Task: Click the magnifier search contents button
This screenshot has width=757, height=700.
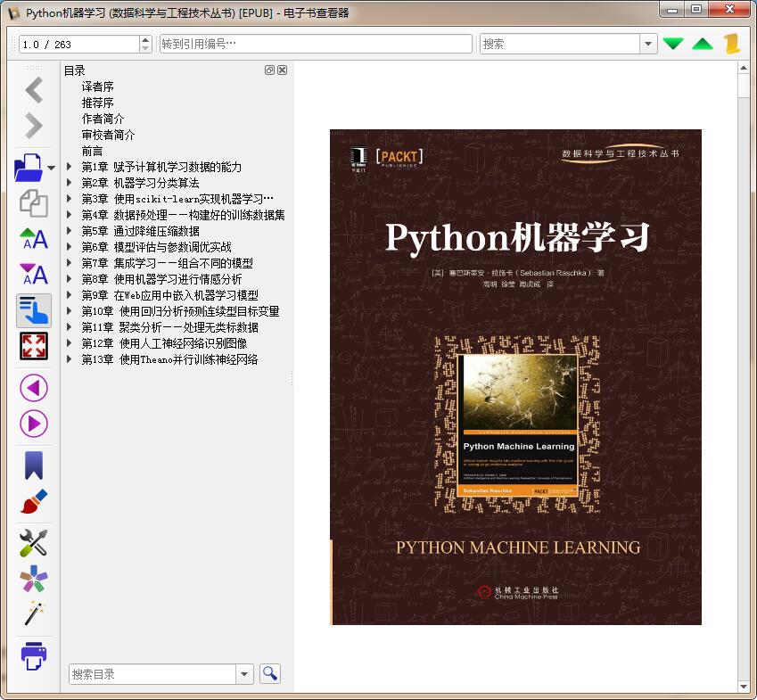Action: [x=270, y=673]
